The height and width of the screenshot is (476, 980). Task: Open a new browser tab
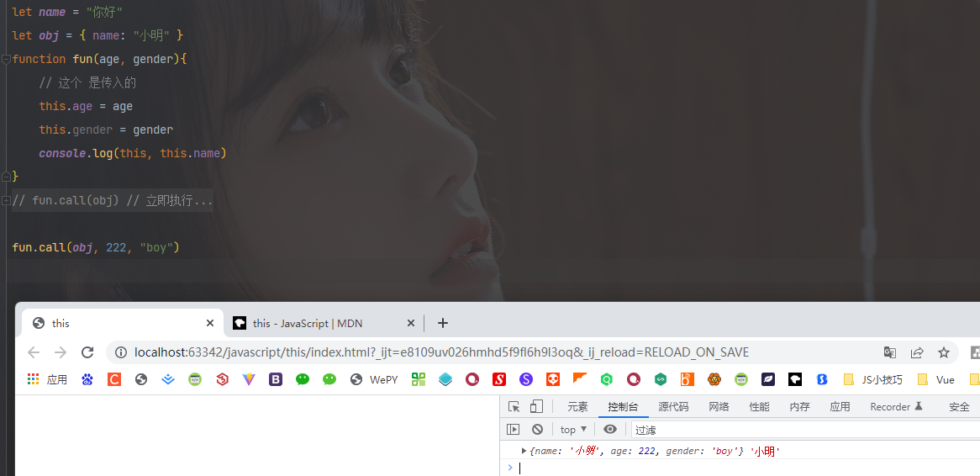pyautogui.click(x=442, y=323)
